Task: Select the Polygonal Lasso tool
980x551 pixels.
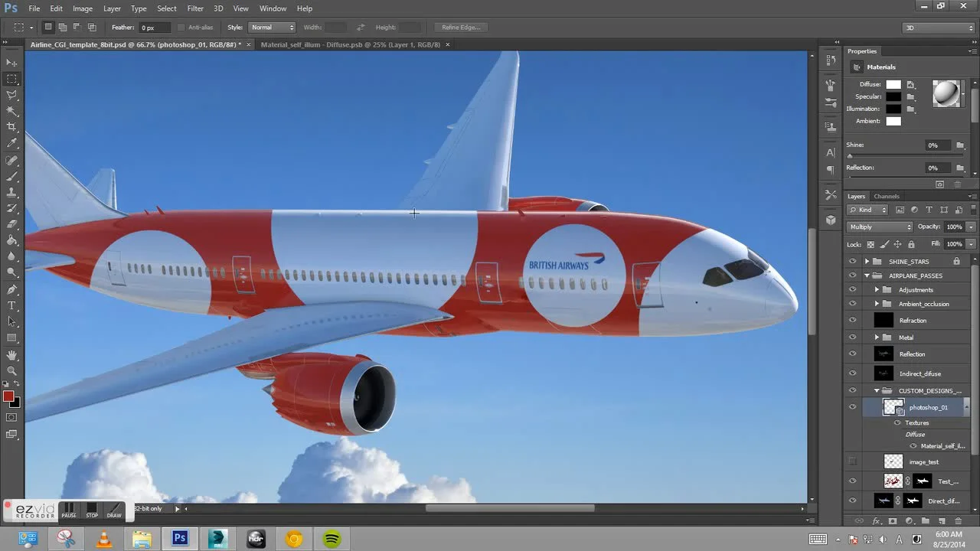Action: [11, 95]
